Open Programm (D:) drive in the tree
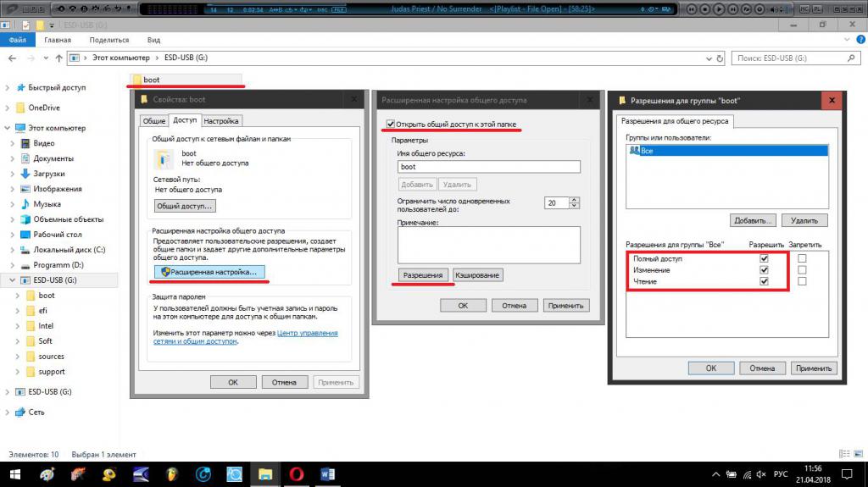 point(58,265)
